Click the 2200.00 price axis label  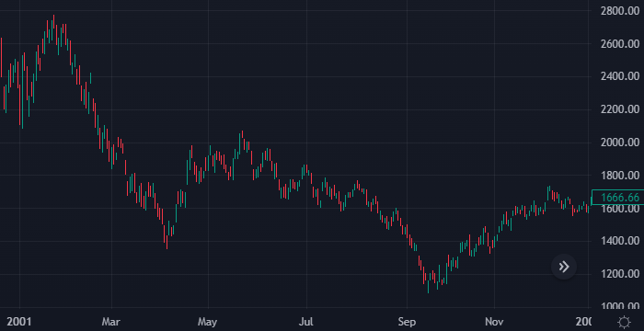pyautogui.click(x=620, y=109)
